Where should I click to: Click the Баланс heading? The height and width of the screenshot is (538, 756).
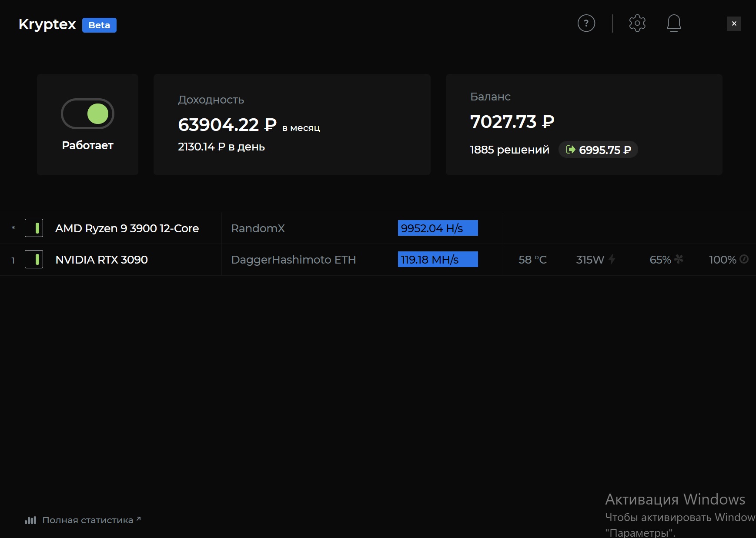coord(490,97)
